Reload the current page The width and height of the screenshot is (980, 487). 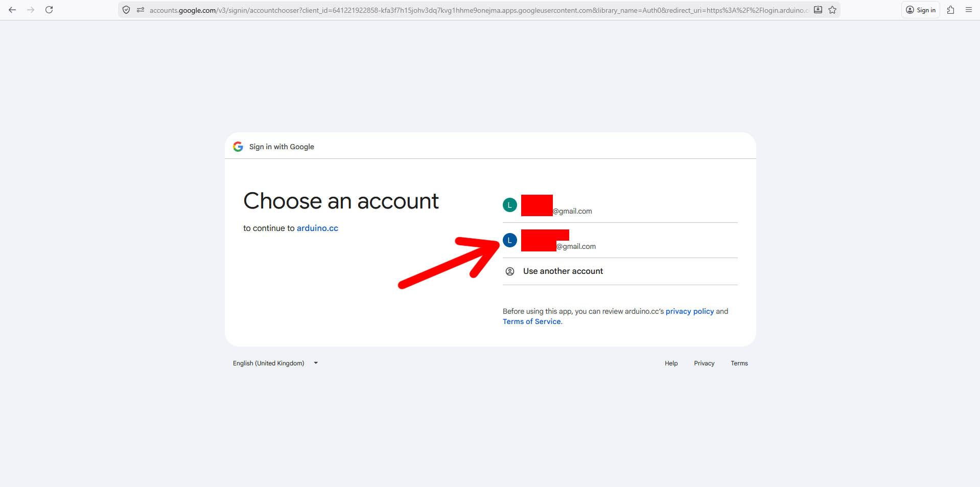[49, 10]
